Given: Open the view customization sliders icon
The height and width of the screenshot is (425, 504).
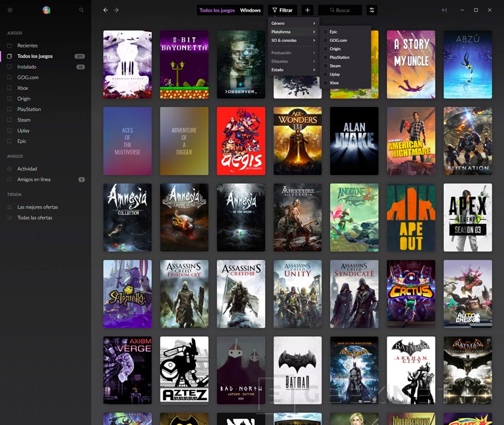Looking at the screenshot, I should coord(372,10).
